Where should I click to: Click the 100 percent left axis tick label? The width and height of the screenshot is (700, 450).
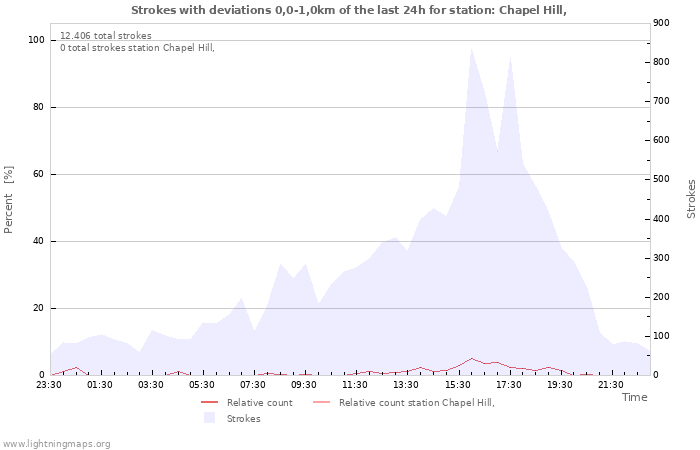click(x=36, y=40)
